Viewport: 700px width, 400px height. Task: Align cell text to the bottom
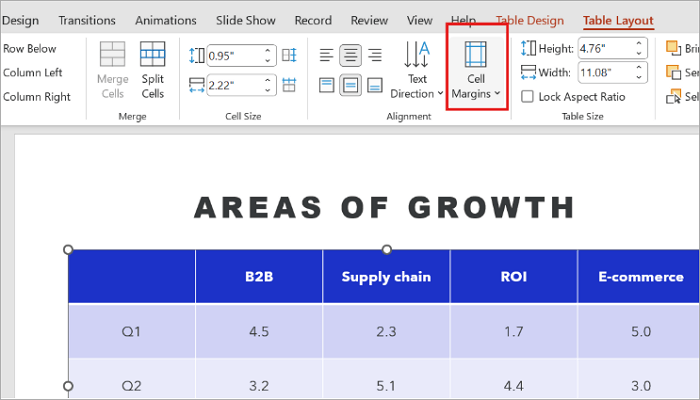(375, 85)
